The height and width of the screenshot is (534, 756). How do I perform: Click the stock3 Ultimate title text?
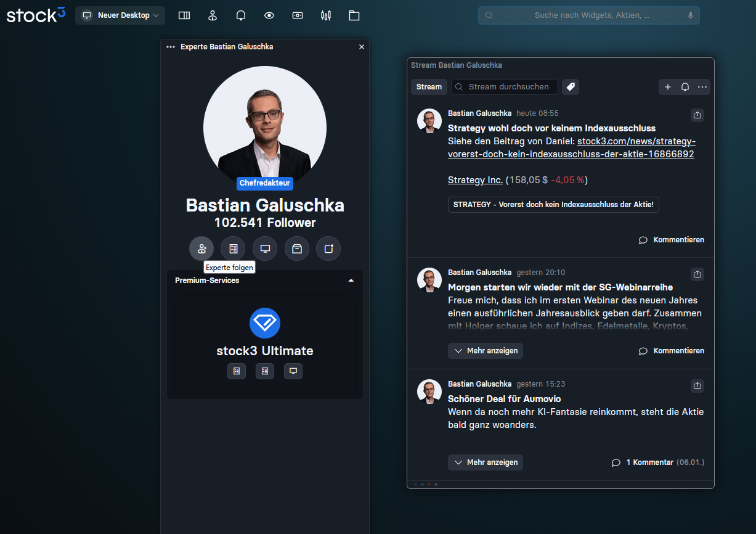click(265, 351)
